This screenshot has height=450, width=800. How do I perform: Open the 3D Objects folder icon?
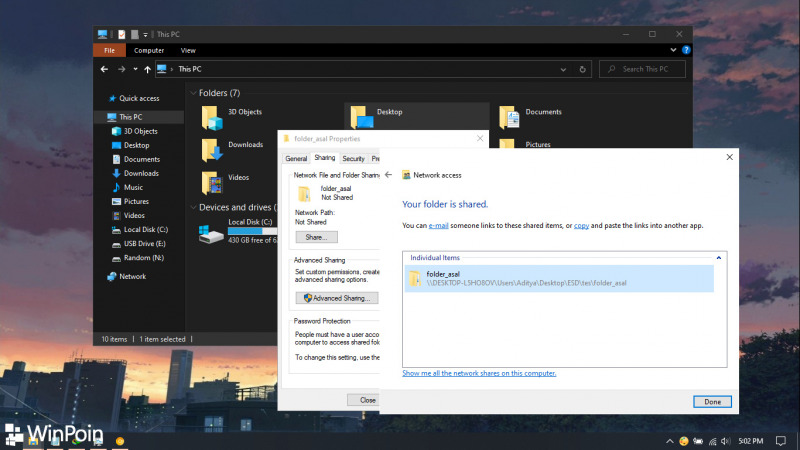(x=212, y=118)
